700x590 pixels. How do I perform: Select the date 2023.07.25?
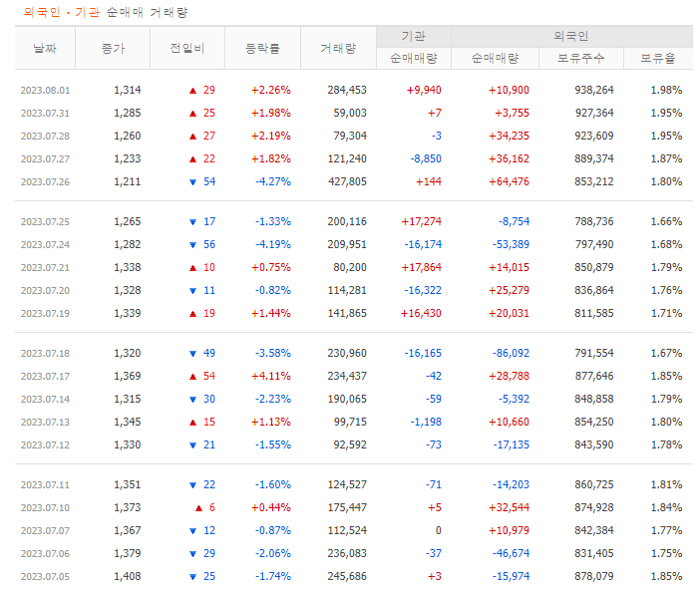pyautogui.click(x=45, y=221)
